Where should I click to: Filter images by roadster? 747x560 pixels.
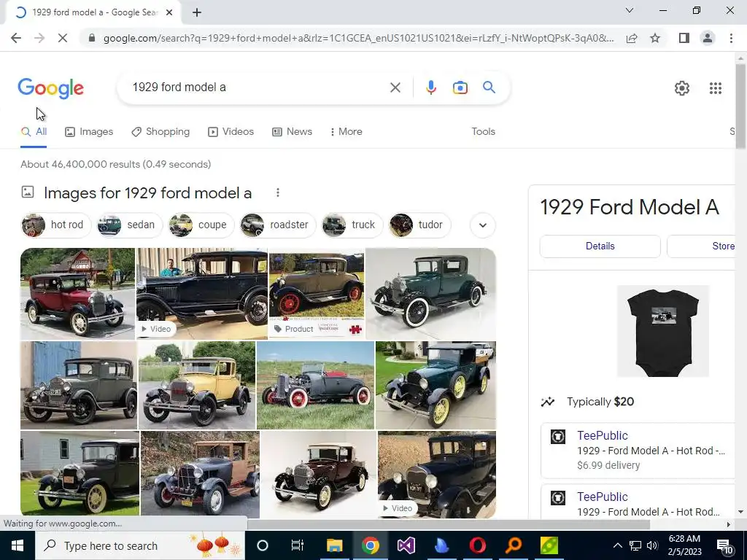[278, 225]
